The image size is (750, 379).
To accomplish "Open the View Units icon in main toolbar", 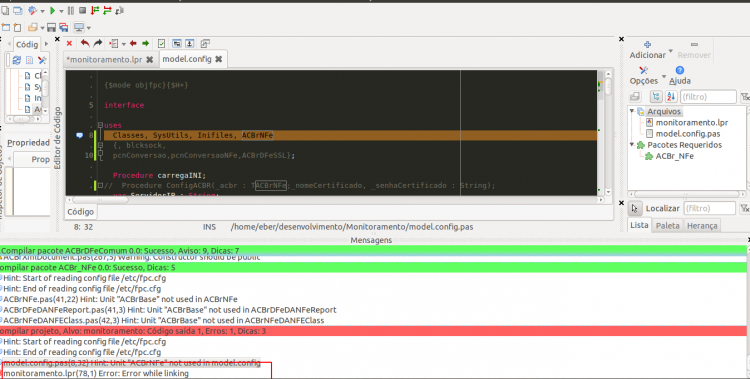I will tap(5, 10).
